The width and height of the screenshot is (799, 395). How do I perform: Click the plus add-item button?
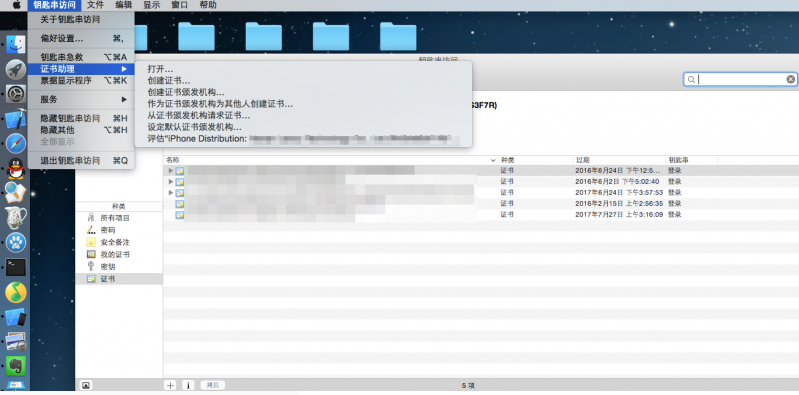170,385
